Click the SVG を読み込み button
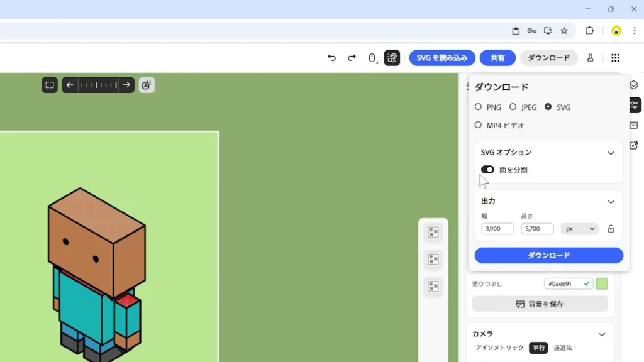644x362 pixels. [x=442, y=58]
